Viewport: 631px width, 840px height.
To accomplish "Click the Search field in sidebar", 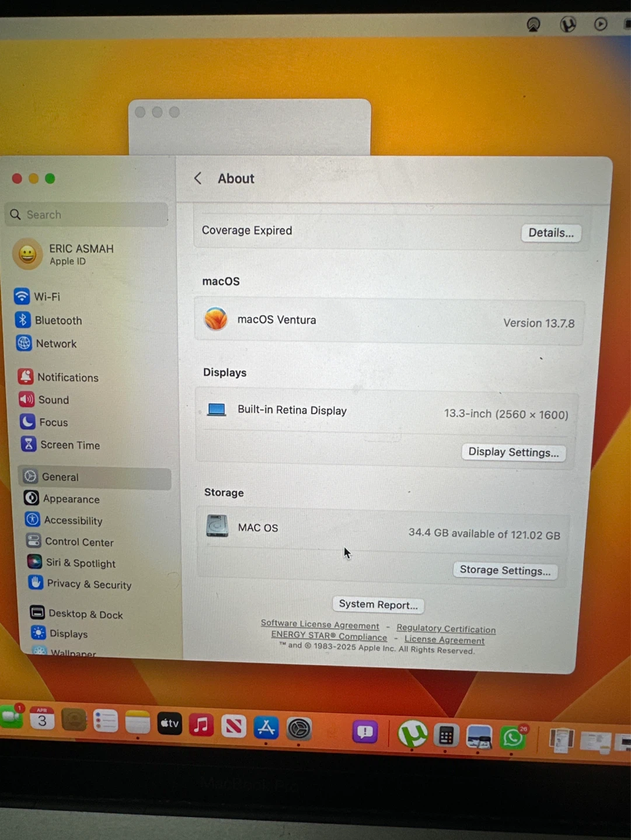I will pos(88,215).
